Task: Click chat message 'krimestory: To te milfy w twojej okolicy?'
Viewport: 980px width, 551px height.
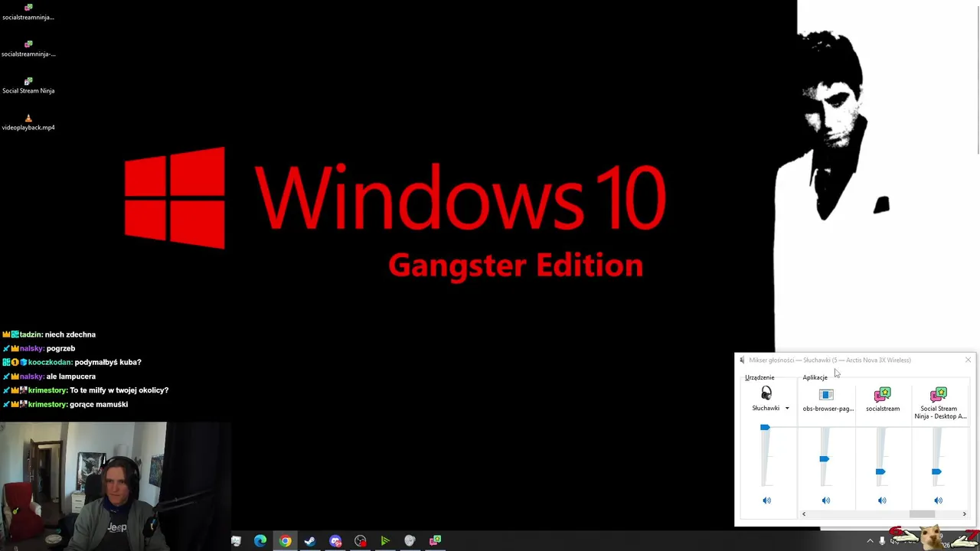Action: click(85, 390)
